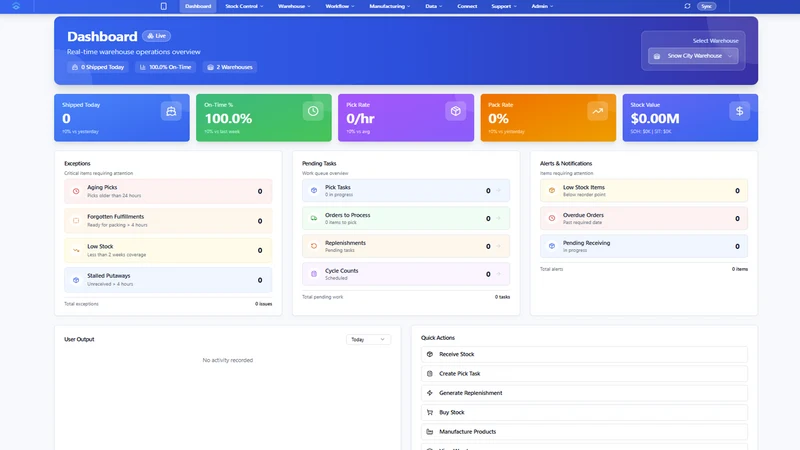Click the app logo icon in top bar
Viewport: 800px width, 450px height.
point(16,6)
